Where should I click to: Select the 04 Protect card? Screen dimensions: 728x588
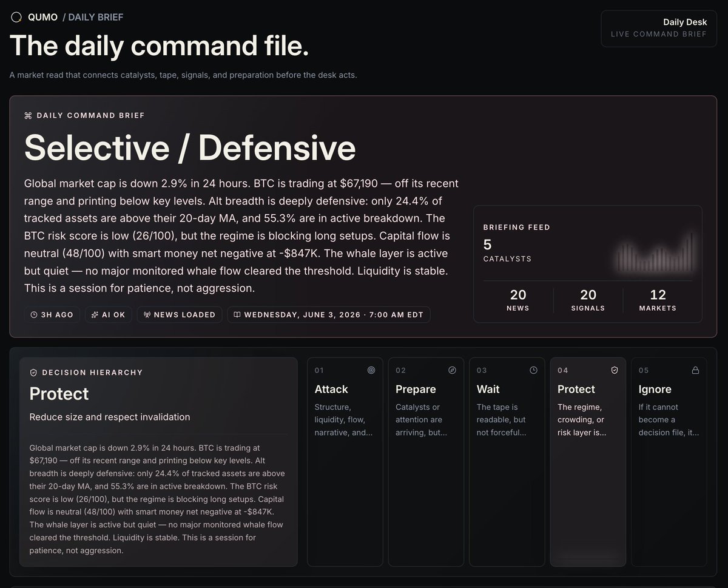[588, 462]
